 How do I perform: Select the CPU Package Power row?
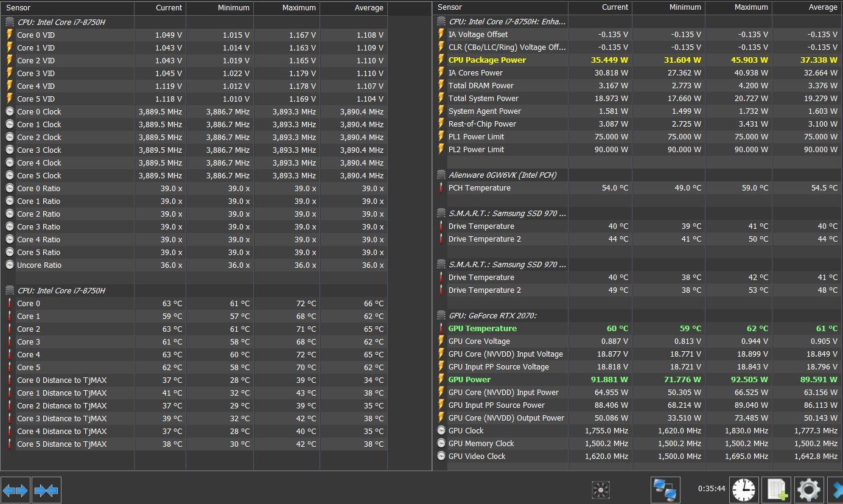pos(487,60)
